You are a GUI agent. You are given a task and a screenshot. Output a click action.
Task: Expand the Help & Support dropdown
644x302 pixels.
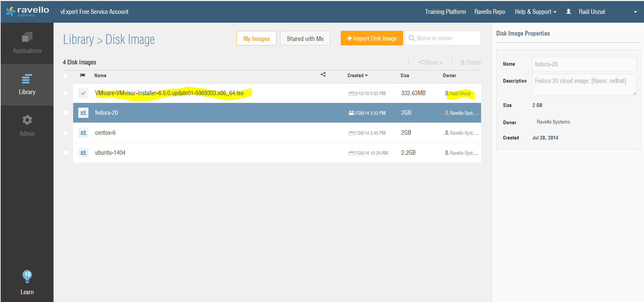tap(535, 12)
